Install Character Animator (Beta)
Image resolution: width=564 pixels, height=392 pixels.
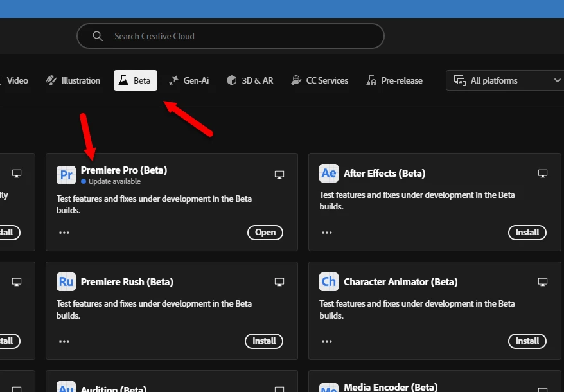(x=527, y=341)
